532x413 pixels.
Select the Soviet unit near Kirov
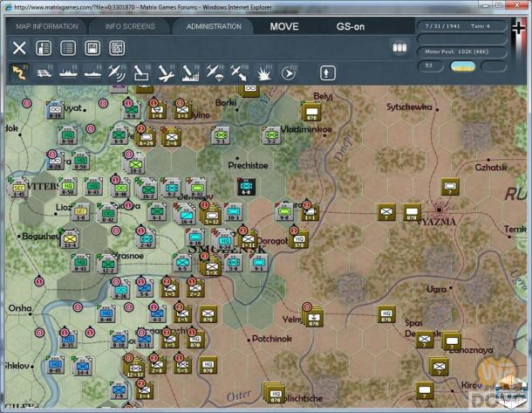pyautogui.click(x=425, y=391)
